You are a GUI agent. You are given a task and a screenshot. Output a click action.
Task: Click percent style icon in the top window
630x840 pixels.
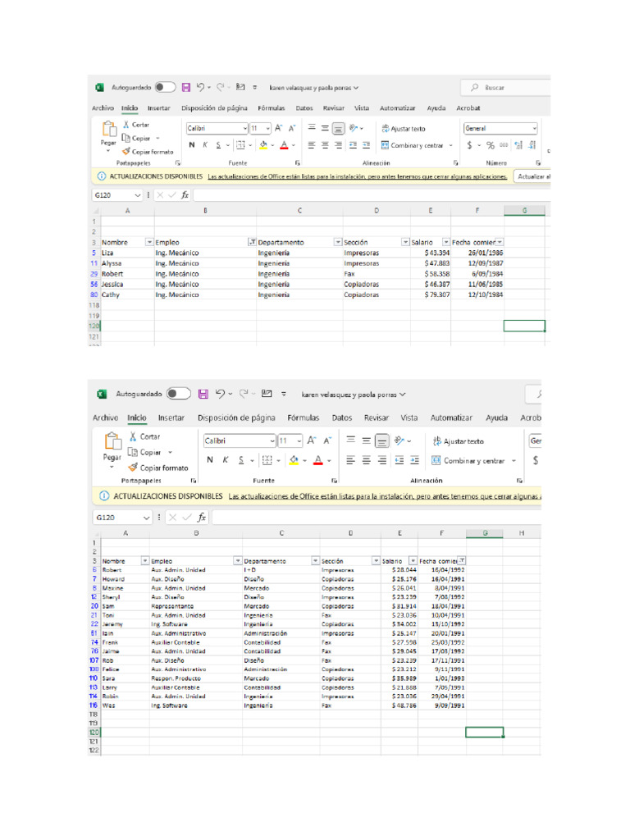pyautogui.click(x=490, y=145)
